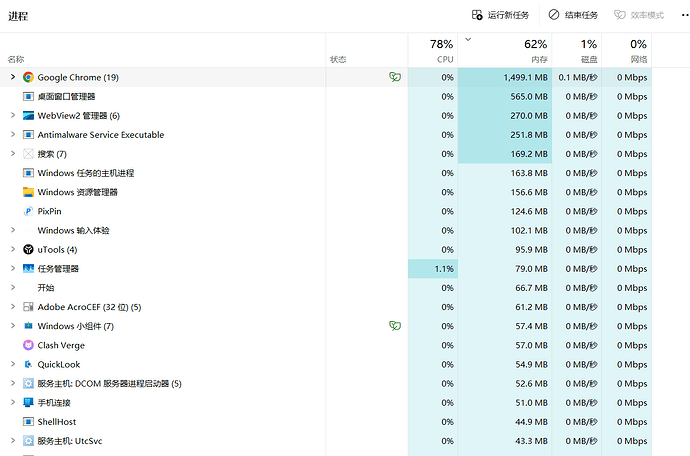Sort processes by 名称 column
This screenshot has width=690, height=456.
(x=16, y=59)
